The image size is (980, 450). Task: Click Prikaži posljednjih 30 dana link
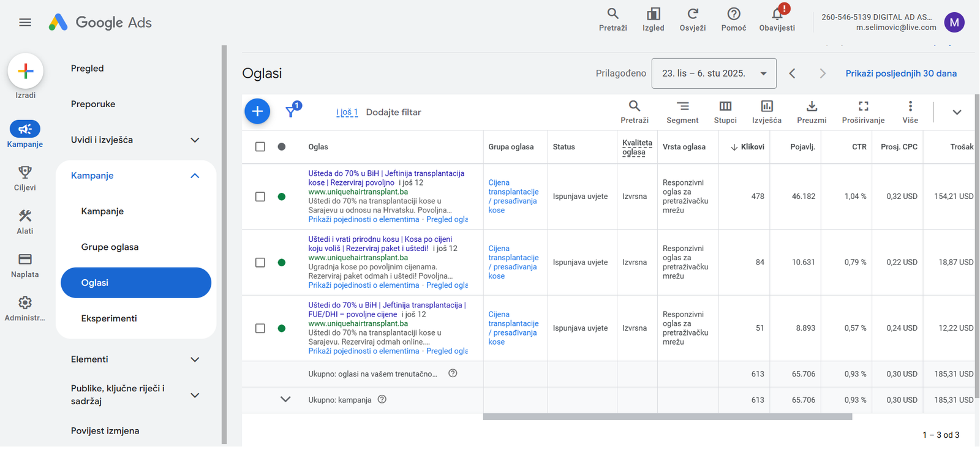pyautogui.click(x=901, y=73)
